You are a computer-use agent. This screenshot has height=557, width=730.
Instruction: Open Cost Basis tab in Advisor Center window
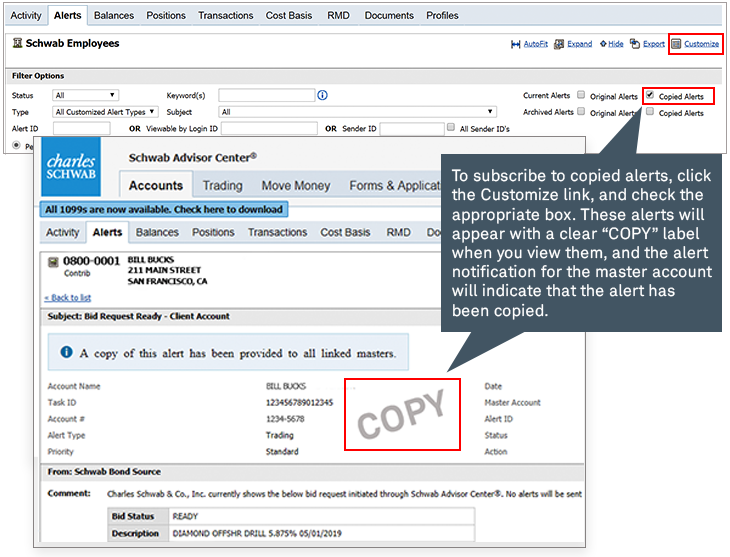pyautogui.click(x=345, y=232)
